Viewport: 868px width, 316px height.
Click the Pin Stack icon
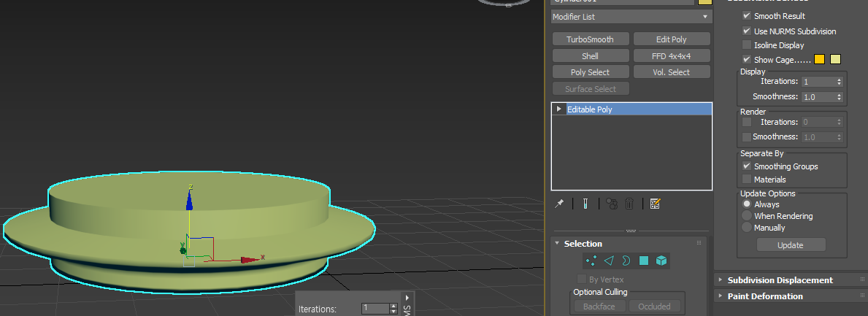559,204
